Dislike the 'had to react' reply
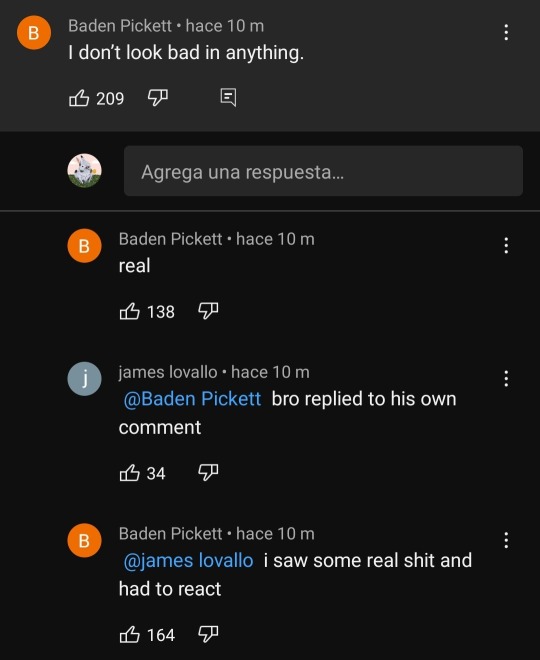540x660 pixels. pyautogui.click(x=208, y=634)
